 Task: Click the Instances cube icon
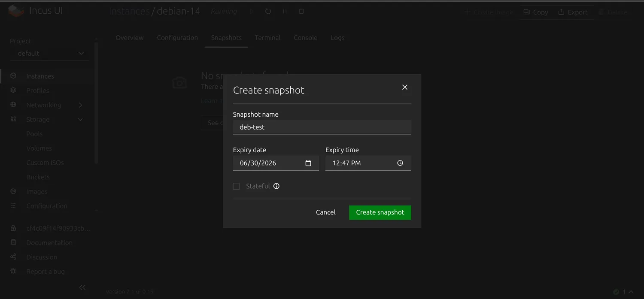13,76
